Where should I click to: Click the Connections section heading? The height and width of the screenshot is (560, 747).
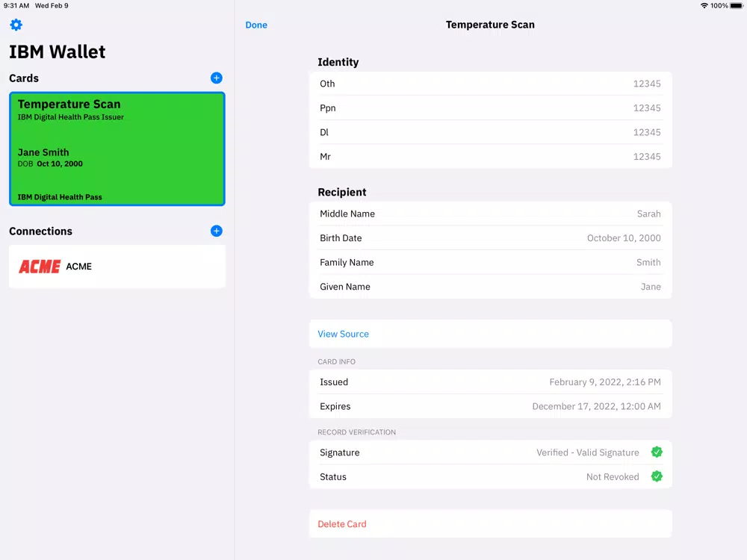(x=40, y=231)
